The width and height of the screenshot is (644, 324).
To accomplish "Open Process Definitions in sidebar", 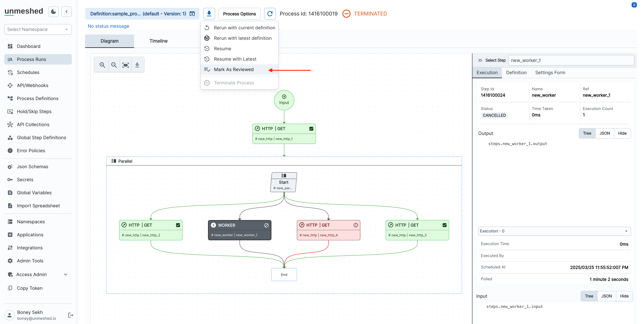I will [38, 98].
